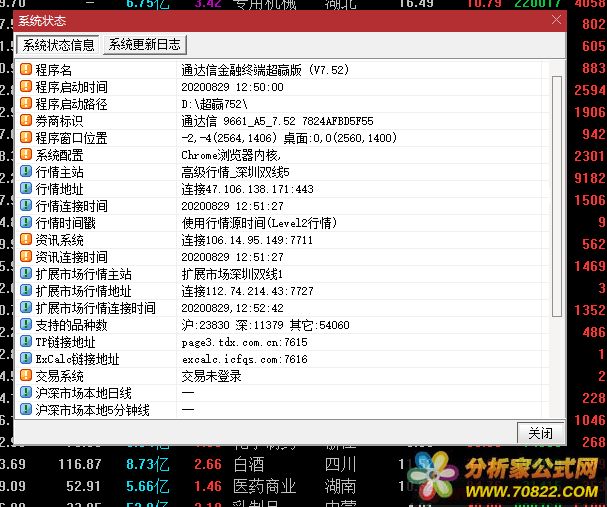Screen dimensions: 607x507
Task: Select the 程序窗口位置 row label
Action: coord(71,138)
